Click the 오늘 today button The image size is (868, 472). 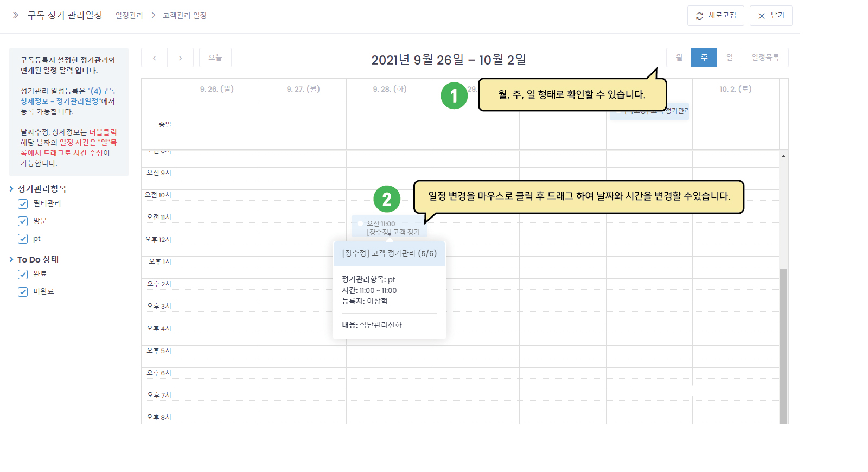215,58
